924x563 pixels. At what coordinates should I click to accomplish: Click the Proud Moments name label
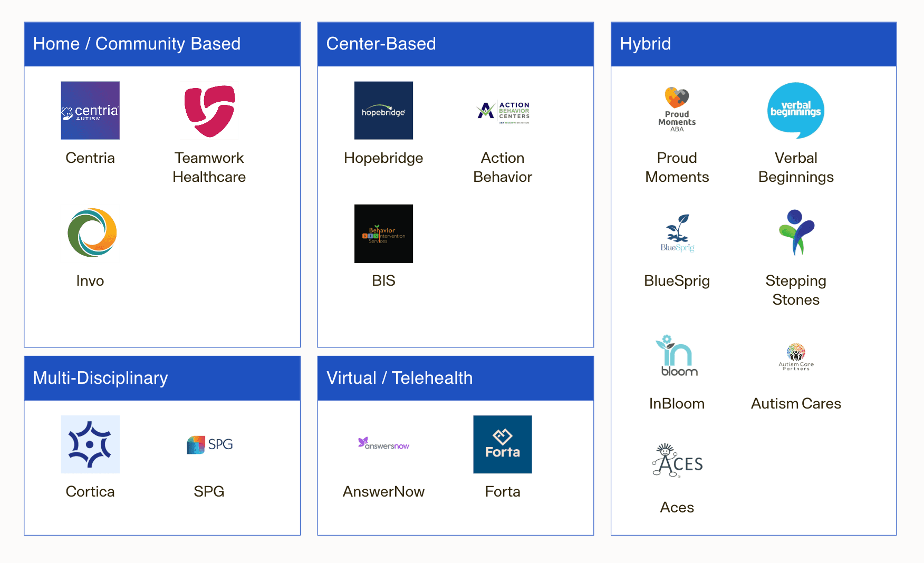tap(677, 167)
